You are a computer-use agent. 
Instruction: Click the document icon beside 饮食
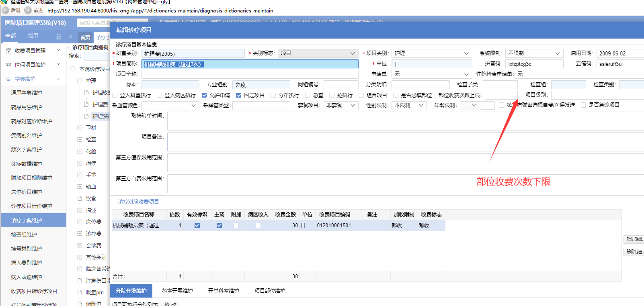pos(80,198)
